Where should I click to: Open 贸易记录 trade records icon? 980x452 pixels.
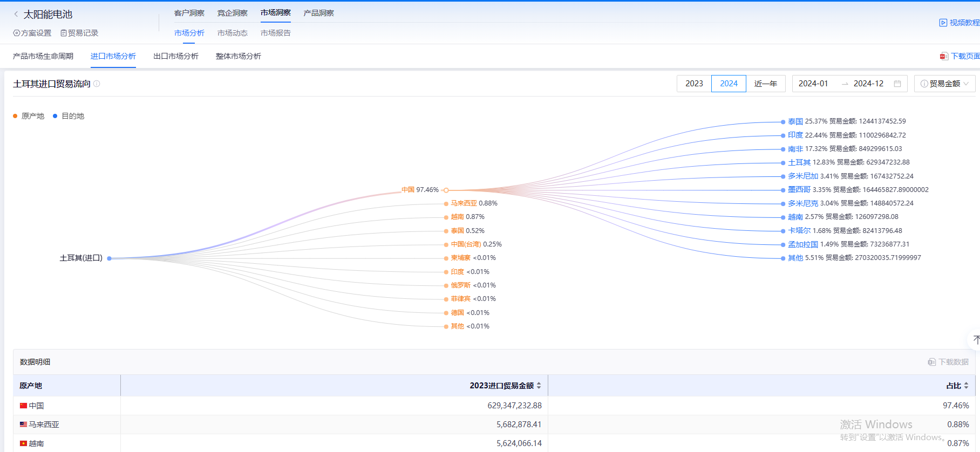pyautogui.click(x=64, y=33)
